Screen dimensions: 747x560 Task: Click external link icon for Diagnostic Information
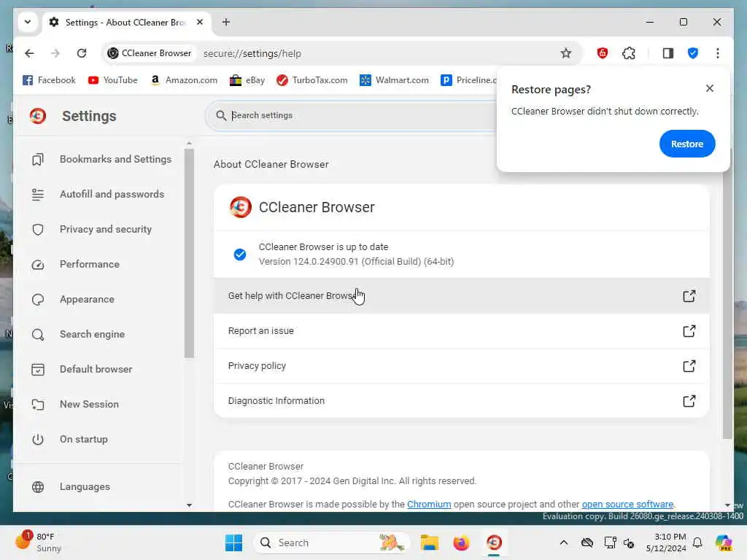pos(689,401)
